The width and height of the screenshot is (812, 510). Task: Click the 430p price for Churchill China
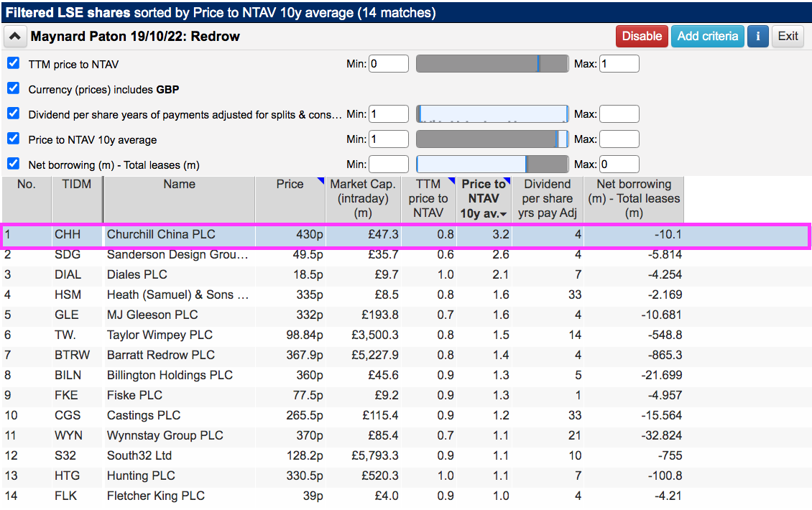click(310, 235)
